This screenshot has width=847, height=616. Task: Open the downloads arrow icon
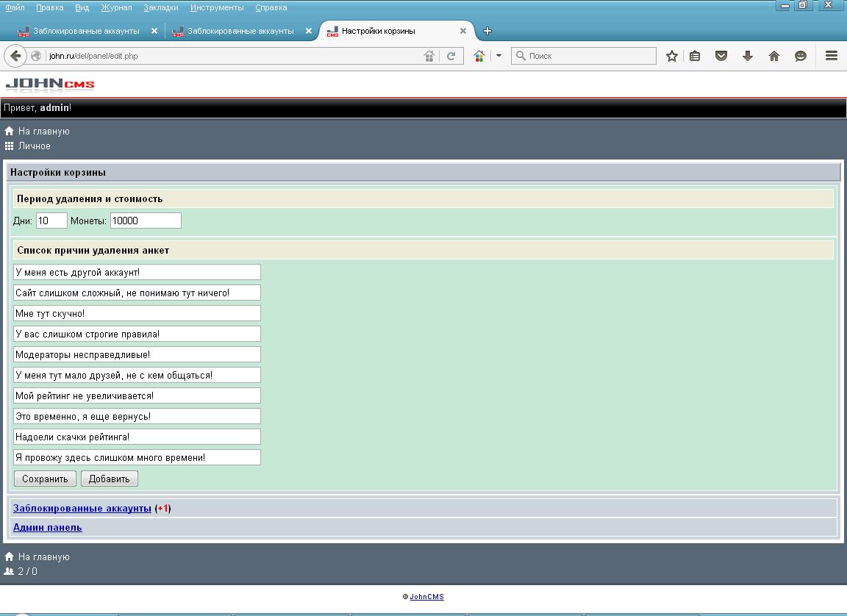click(x=748, y=56)
